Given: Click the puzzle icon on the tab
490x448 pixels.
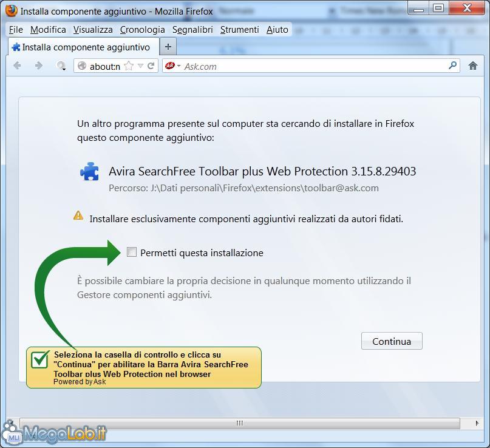Looking at the screenshot, I should click(16, 47).
